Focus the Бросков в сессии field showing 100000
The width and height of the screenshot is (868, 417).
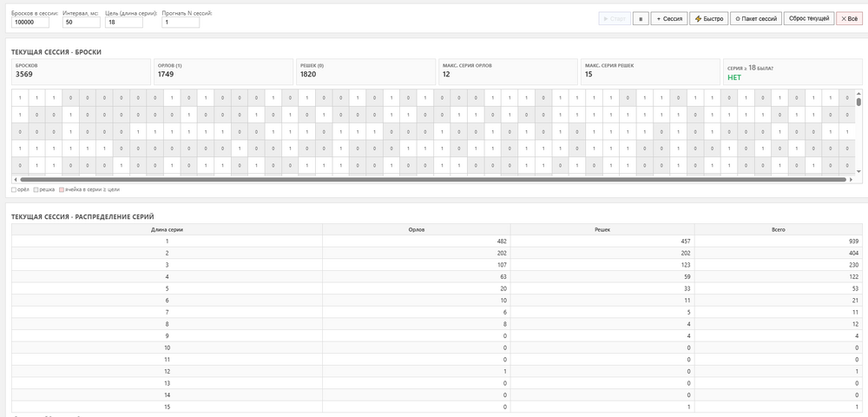pyautogui.click(x=30, y=22)
